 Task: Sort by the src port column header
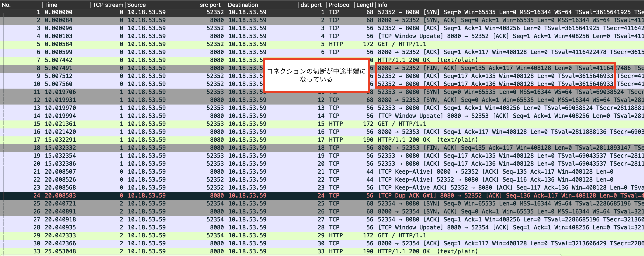coord(212,5)
